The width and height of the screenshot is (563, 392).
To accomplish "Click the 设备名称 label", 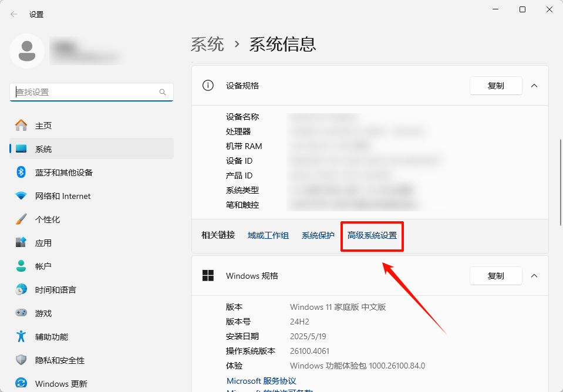I will pos(242,117).
